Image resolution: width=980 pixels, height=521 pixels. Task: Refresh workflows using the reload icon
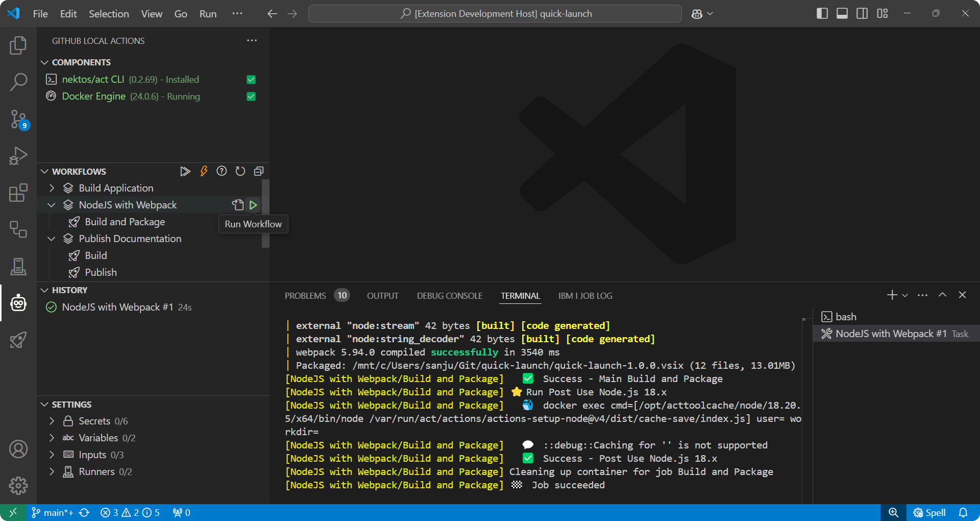[240, 171]
